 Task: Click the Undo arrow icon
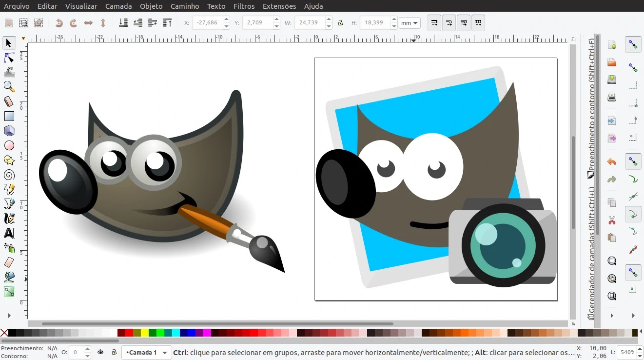(612, 162)
